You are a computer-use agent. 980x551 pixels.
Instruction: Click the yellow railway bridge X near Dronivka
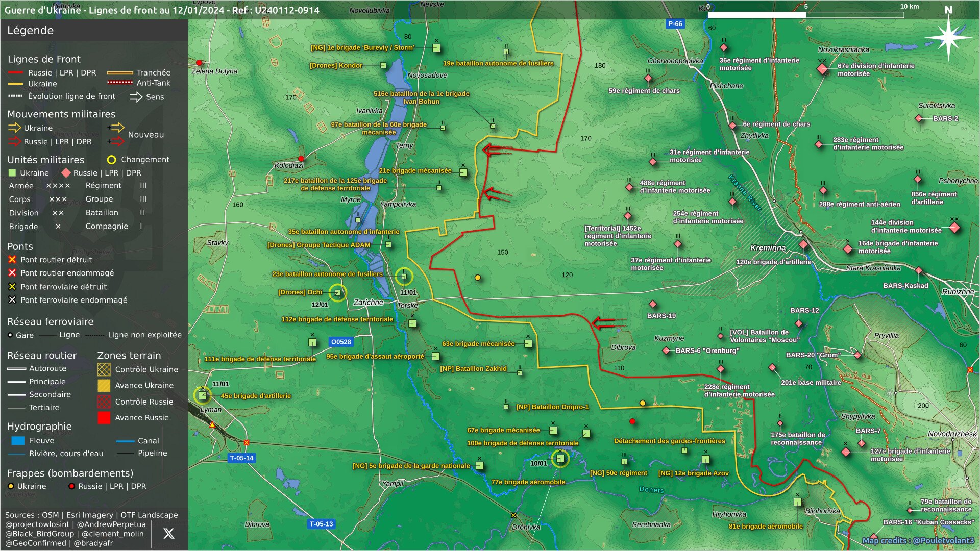[x=513, y=515]
